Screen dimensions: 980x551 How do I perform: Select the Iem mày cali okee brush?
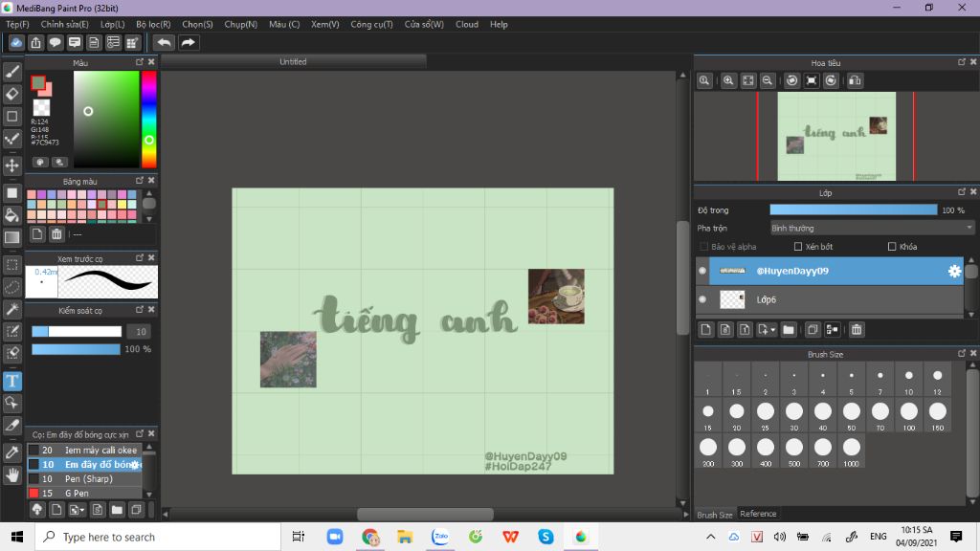pos(85,450)
